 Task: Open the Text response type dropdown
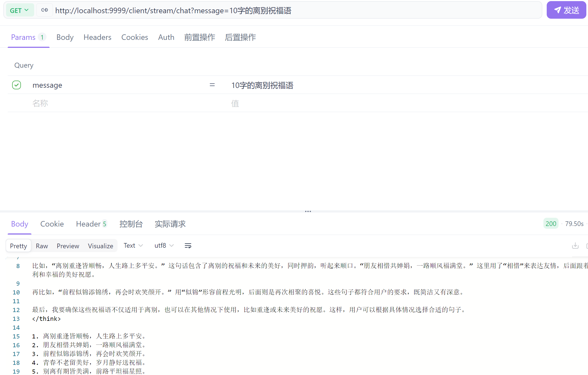(x=133, y=246)
